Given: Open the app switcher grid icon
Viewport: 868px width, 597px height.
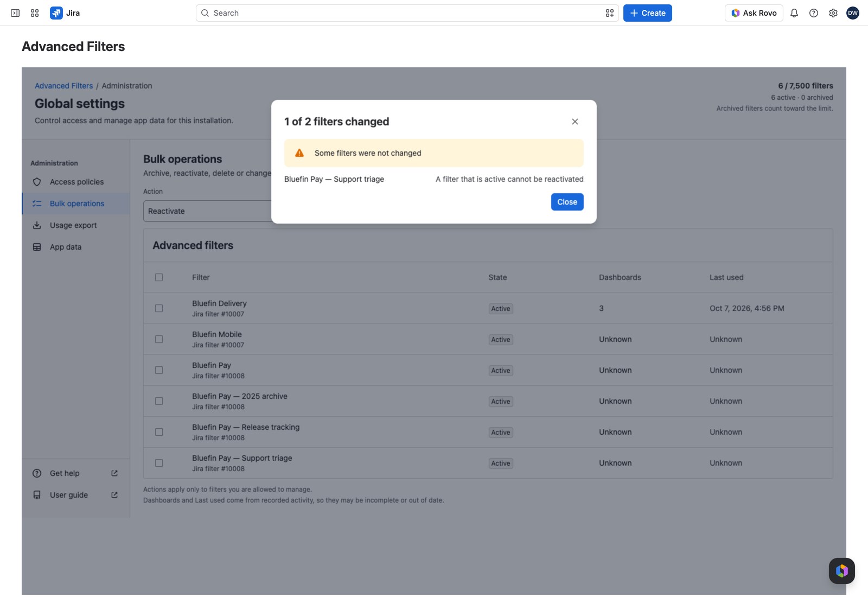Looking at the screenshot, I should (x=35, y=13).
